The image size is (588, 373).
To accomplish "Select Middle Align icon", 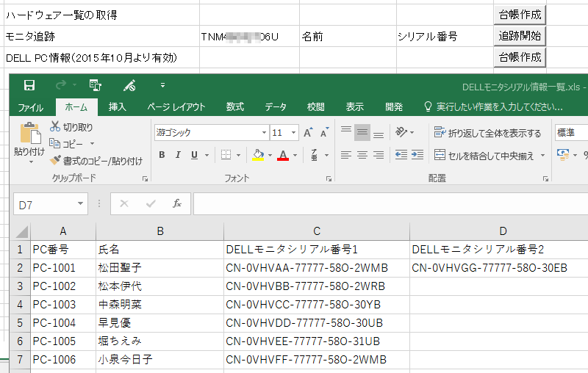I will 362,132.
